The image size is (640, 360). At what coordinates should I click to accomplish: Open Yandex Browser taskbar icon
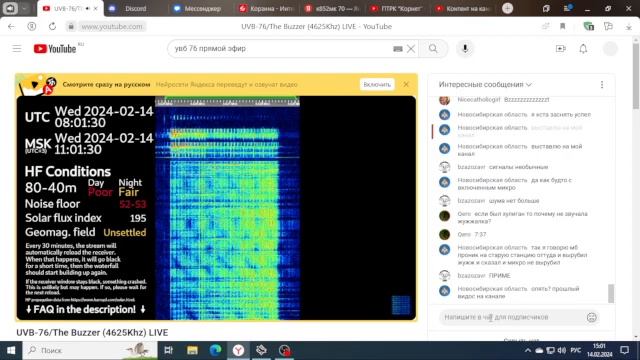[238, 350]
